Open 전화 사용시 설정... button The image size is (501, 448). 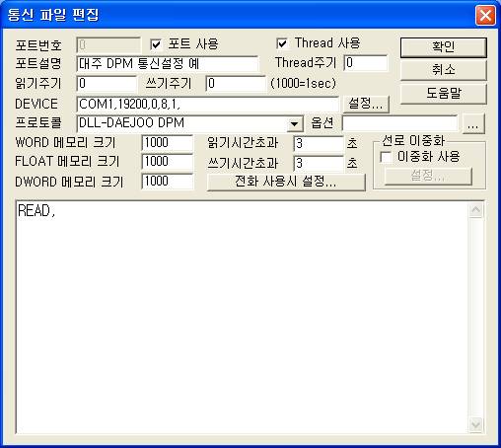(x=286, y=182)
